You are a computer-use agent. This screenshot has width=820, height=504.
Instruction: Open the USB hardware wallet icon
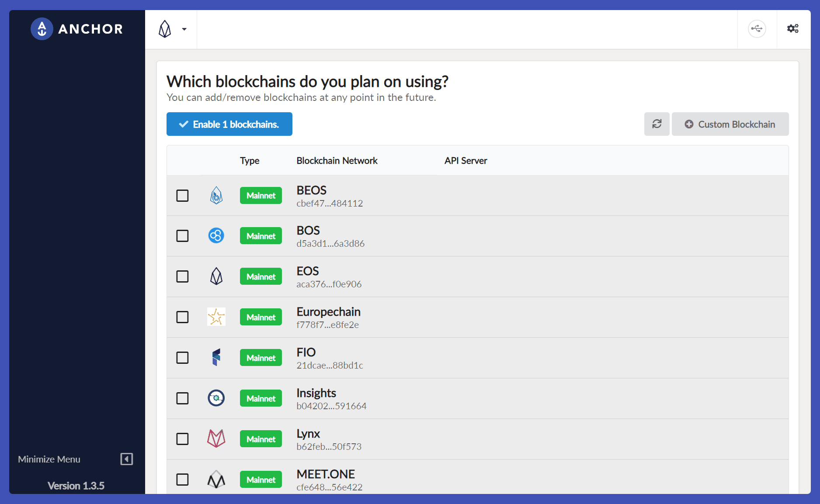tap(757, 29)
